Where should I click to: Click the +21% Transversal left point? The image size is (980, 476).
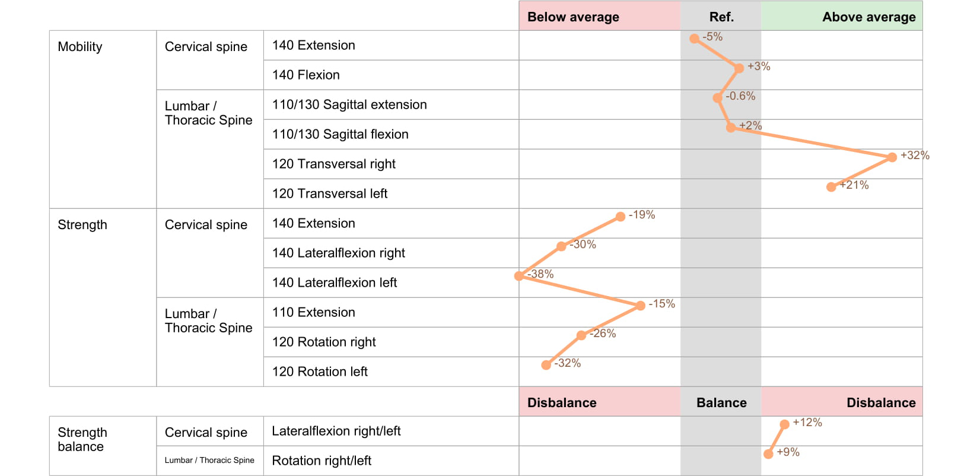point(831,187)
